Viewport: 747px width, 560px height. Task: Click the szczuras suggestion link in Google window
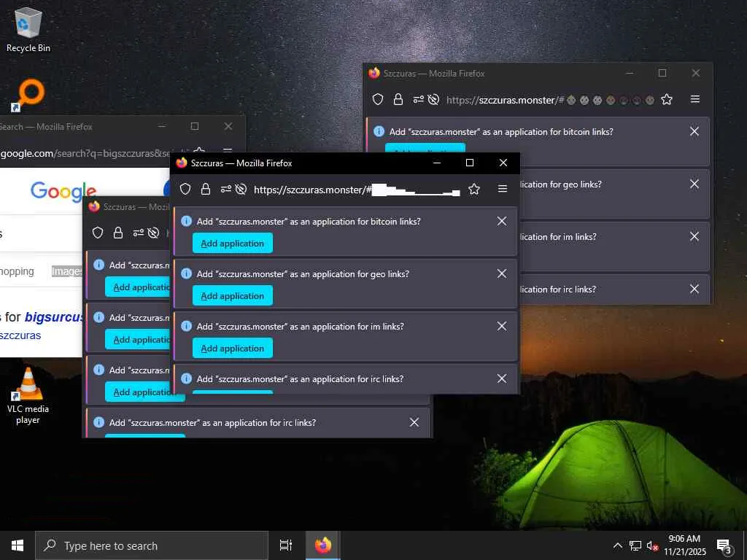[20, 335]
